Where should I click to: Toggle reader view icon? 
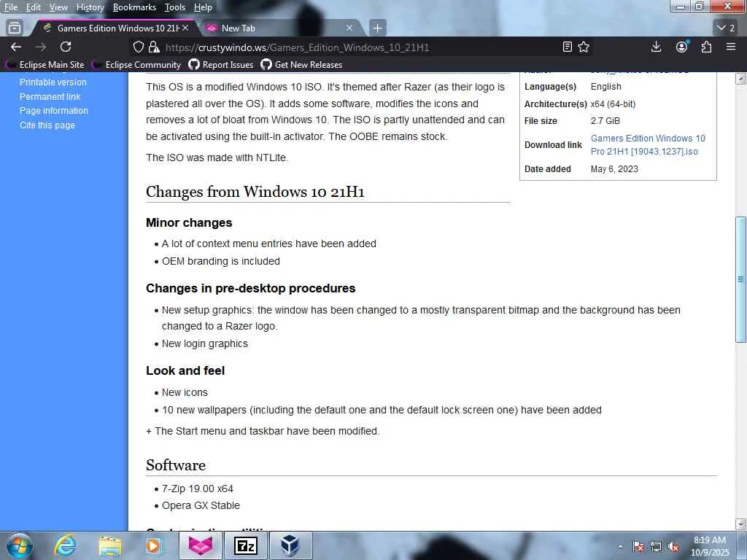pyautogui.click(x=567, y=47)
